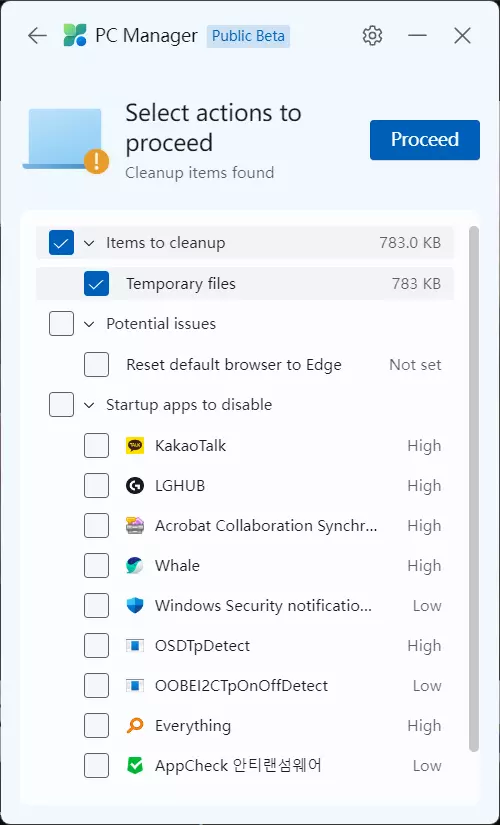This screenshot has width=500, height=825.
Task: Click the 'KakaoTalk' name label
Action: click(x=191, y=446)
